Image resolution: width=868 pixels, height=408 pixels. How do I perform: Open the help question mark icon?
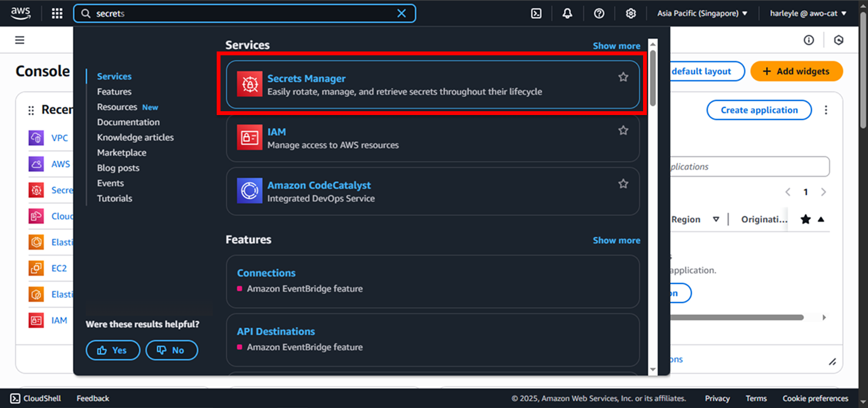point(599,13)
